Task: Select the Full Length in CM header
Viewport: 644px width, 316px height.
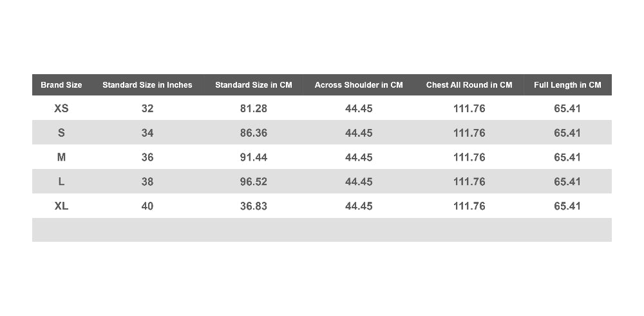Action: pos(567,84)
